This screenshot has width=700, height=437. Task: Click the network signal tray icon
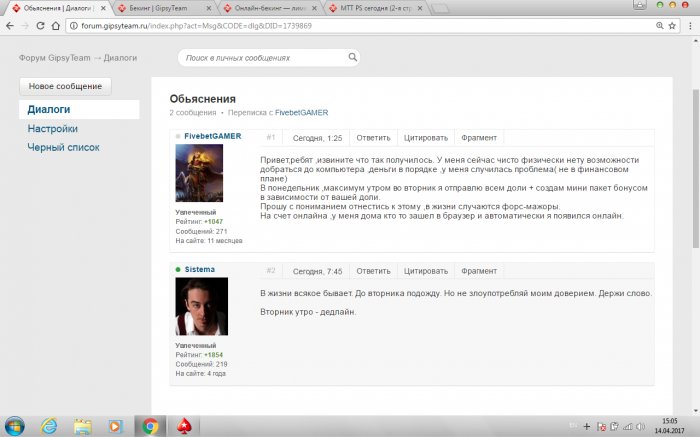(x=628, y=426)
